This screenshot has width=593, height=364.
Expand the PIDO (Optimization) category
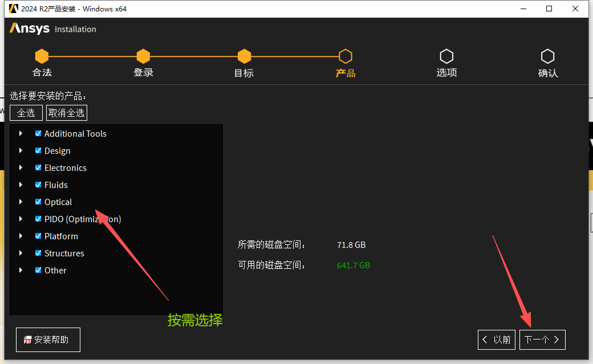click(x=21, y=219)
